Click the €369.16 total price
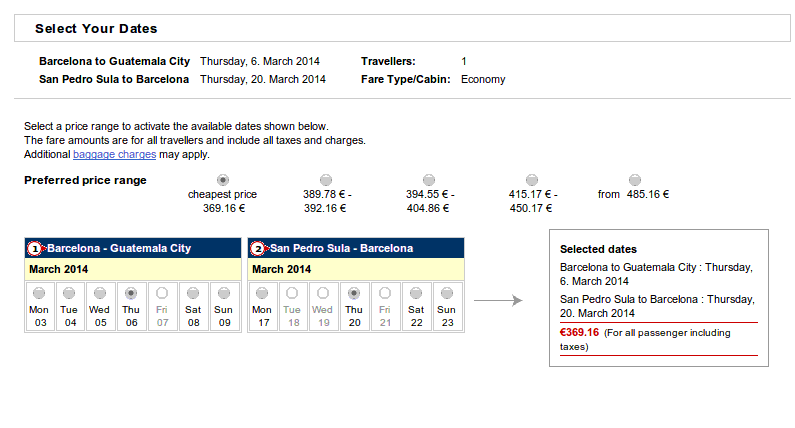The image size is (795, 428). click(x=580, y=332)
